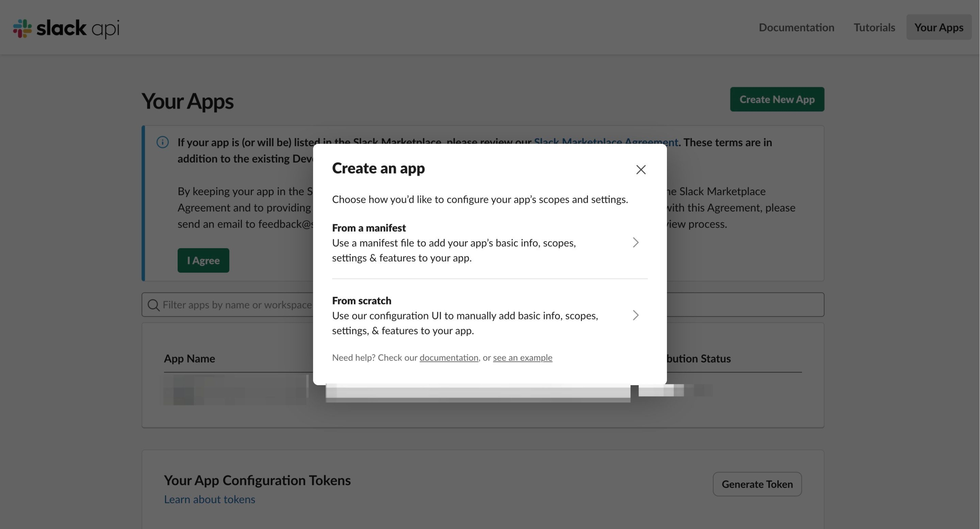Close the Create an app dialog
This screenshot has height=529, width=980.
coord(640,169)
